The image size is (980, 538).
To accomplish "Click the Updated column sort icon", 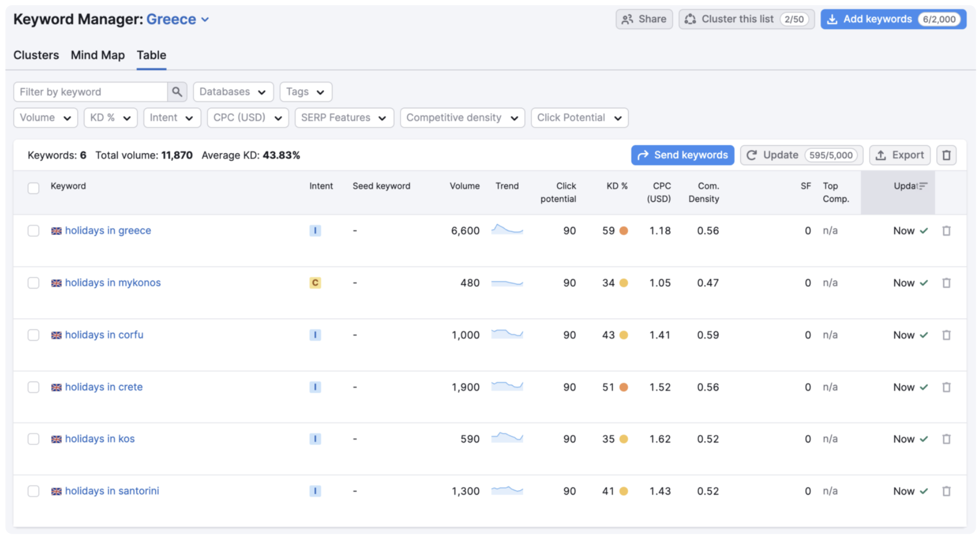I will 923,186.
